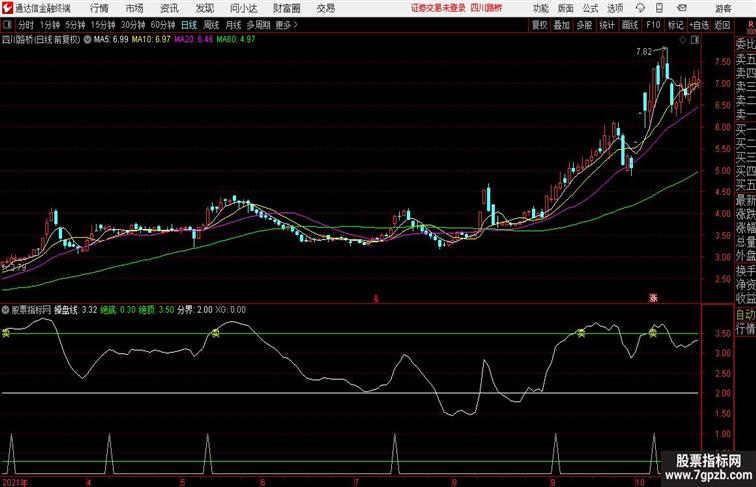Image resolution: width=756 pixels, height=487 pixels.
Task: Click the 绝顶: 3.50 indicator value
Action: tap(156, 310)
